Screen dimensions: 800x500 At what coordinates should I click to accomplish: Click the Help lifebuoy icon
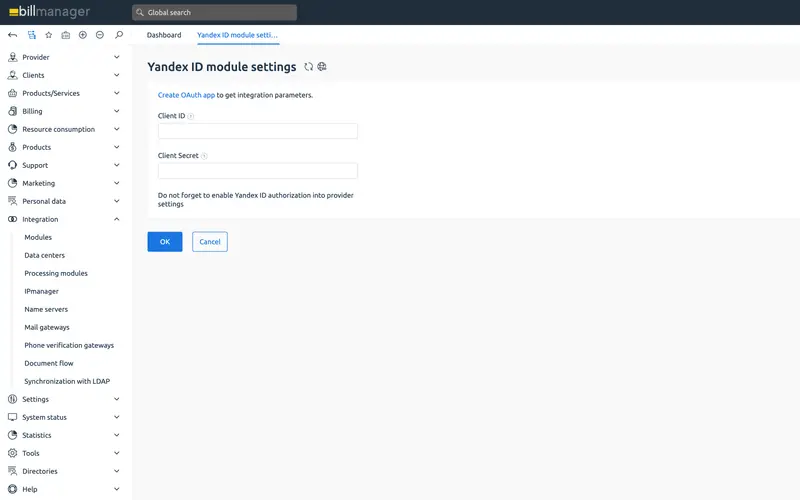coord(13,489)
